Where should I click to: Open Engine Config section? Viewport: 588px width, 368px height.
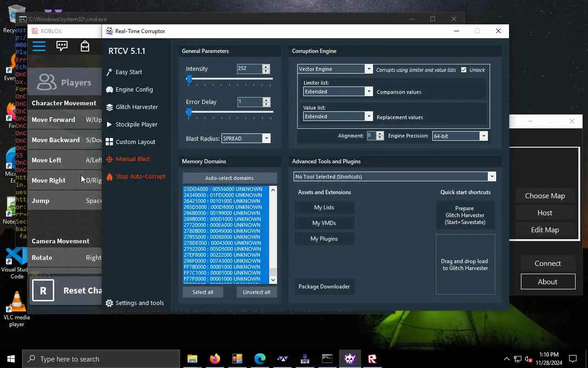click(x=134, y=90)
